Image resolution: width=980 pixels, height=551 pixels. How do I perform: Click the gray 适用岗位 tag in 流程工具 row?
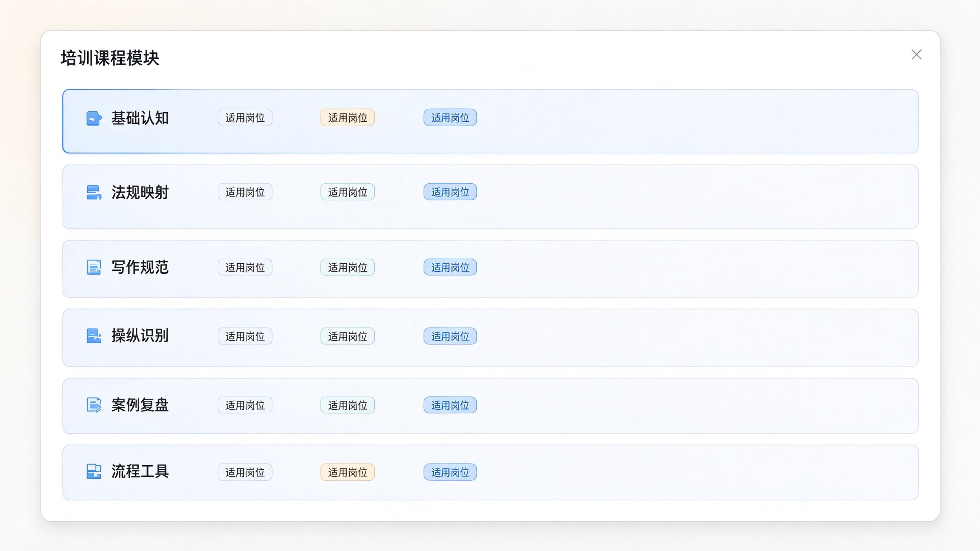[x=245, y=472]
